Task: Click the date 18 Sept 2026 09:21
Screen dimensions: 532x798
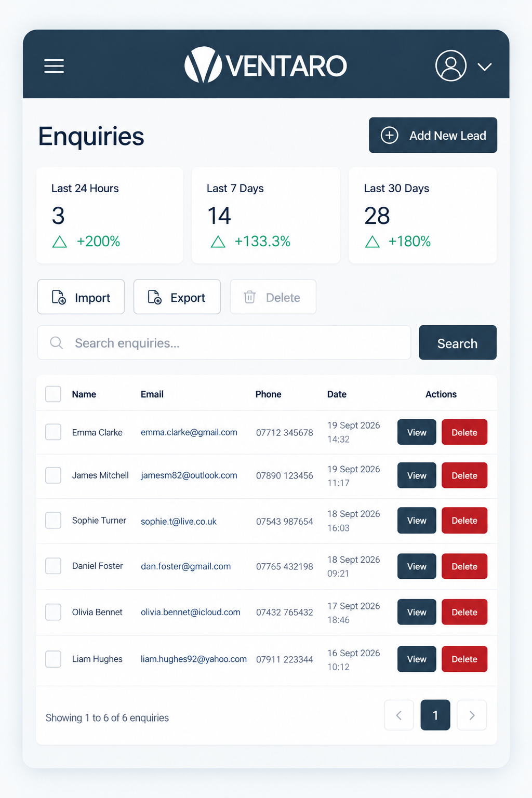Action: (x=353, y=566)
